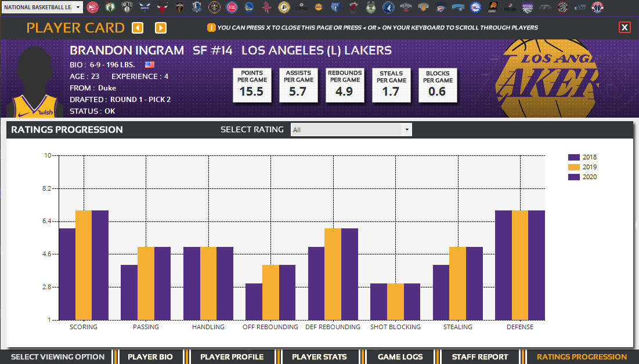
Task: Click the Rebounds Per Game stat box
Action: tap(345, 85)
